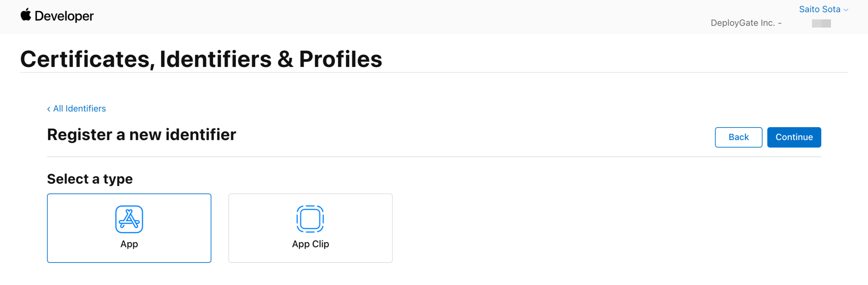Navigate to All Identifiers
Image resolution: width=868 pixels, height=285 pixels.
tap(79, 108)
